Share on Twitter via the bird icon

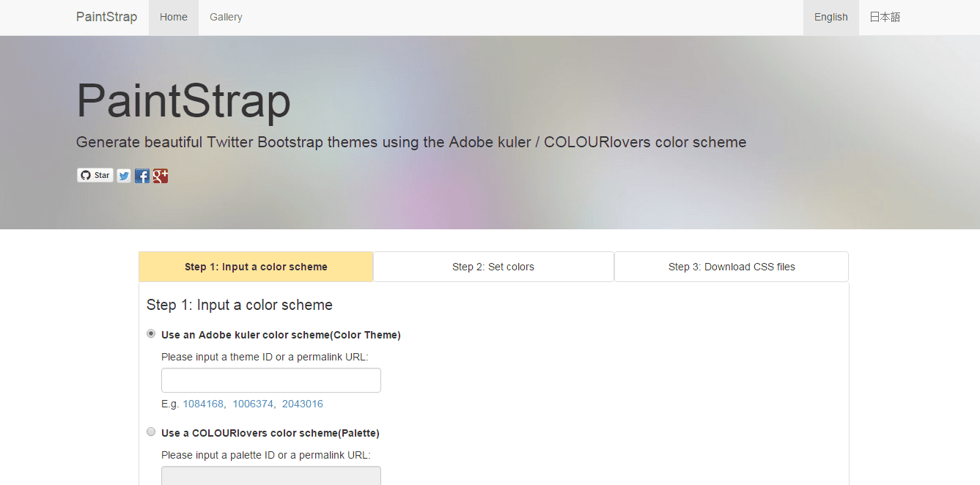click(124, 176)
